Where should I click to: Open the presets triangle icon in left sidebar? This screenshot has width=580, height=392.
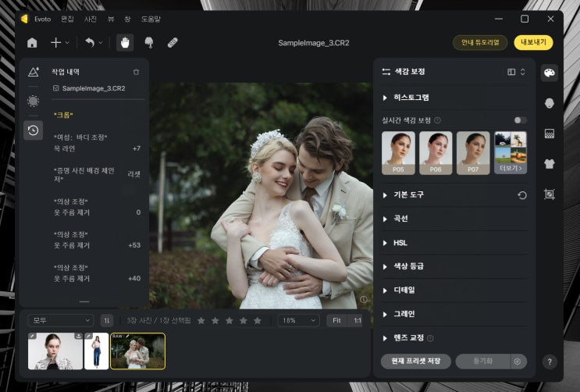pos(34,72)
